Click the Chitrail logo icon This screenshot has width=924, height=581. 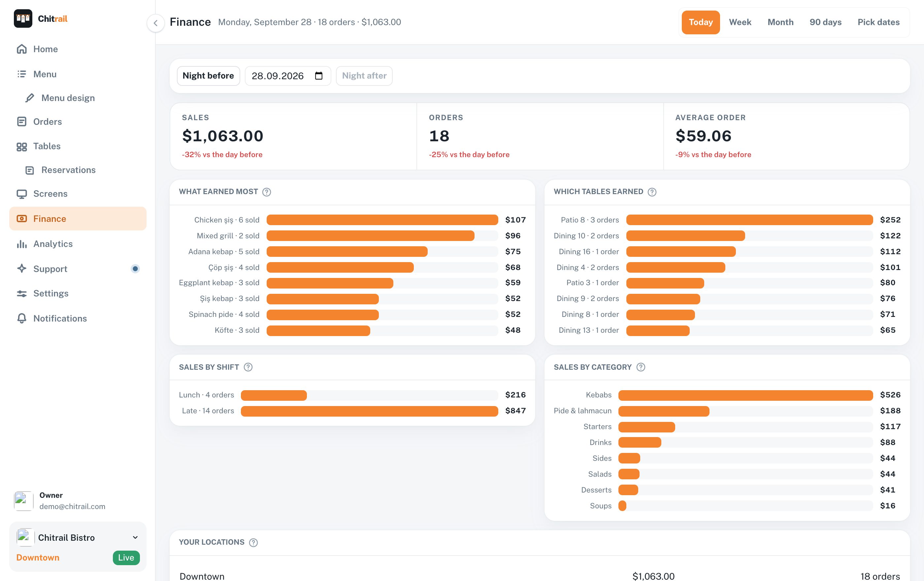23,18
